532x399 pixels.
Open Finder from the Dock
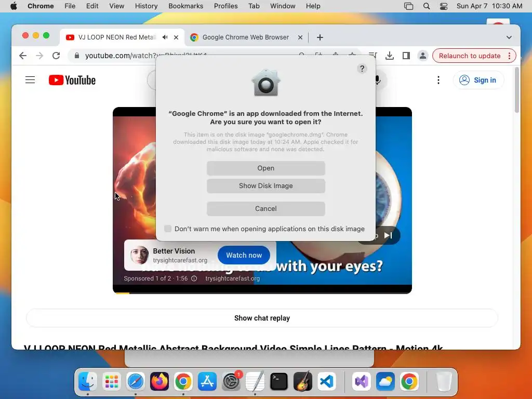(x=88, y=381)
